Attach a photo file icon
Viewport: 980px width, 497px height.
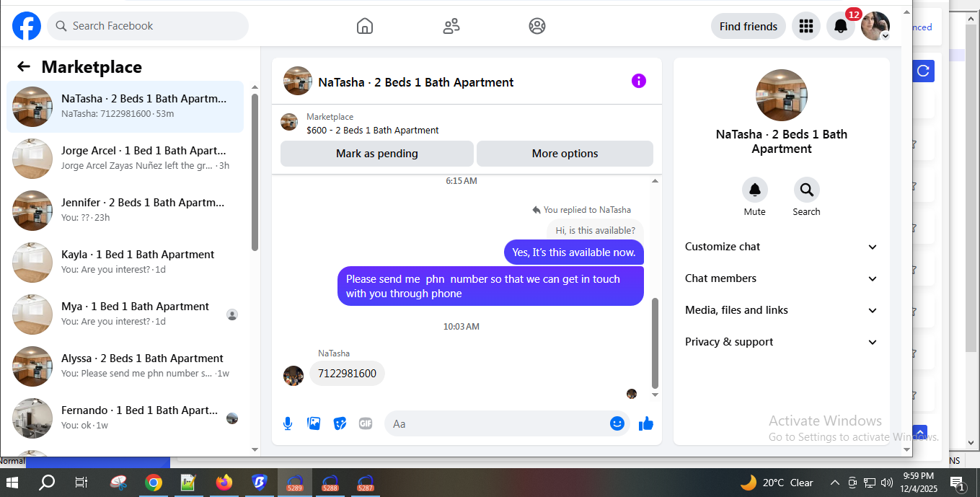[314, 423]
